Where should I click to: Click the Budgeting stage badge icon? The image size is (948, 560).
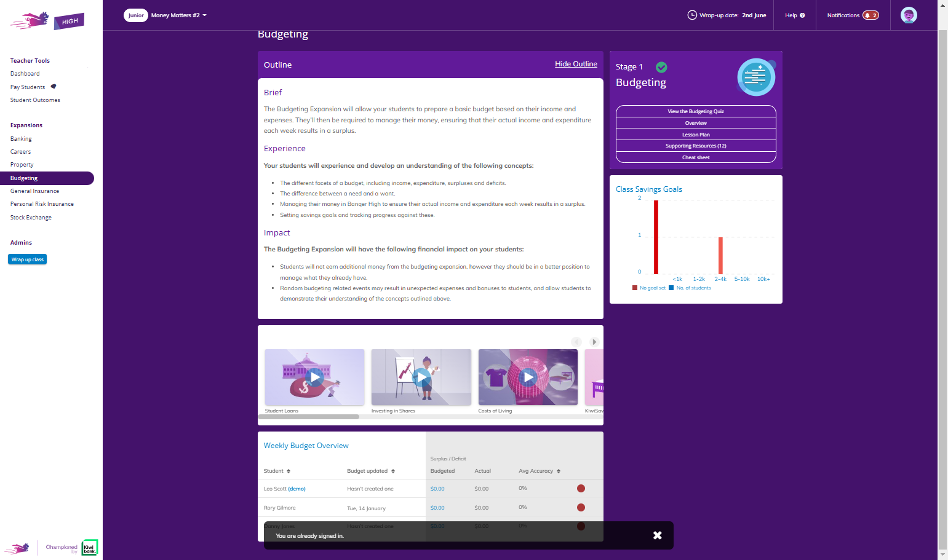[756, 77]
